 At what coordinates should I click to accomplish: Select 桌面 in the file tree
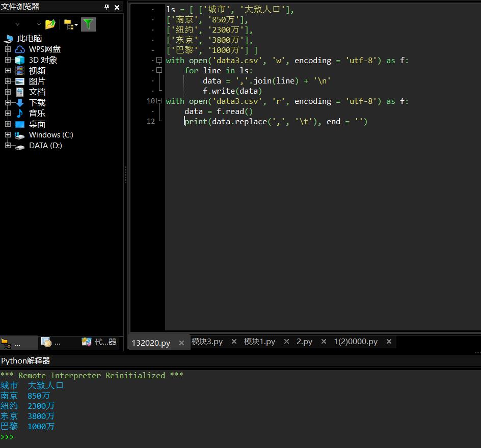pyautogui.click(x=37, y=124)
